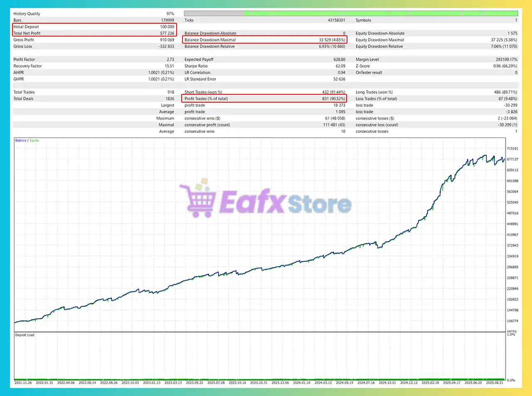Screen dimensions: 532x396
Task: Click the Balance Drawdown Maximal value
Action: coord(332,40)
